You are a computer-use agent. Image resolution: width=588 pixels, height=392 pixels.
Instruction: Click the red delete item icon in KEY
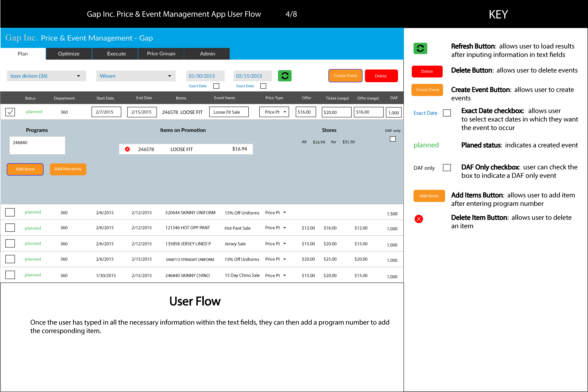tap(419, 219)
